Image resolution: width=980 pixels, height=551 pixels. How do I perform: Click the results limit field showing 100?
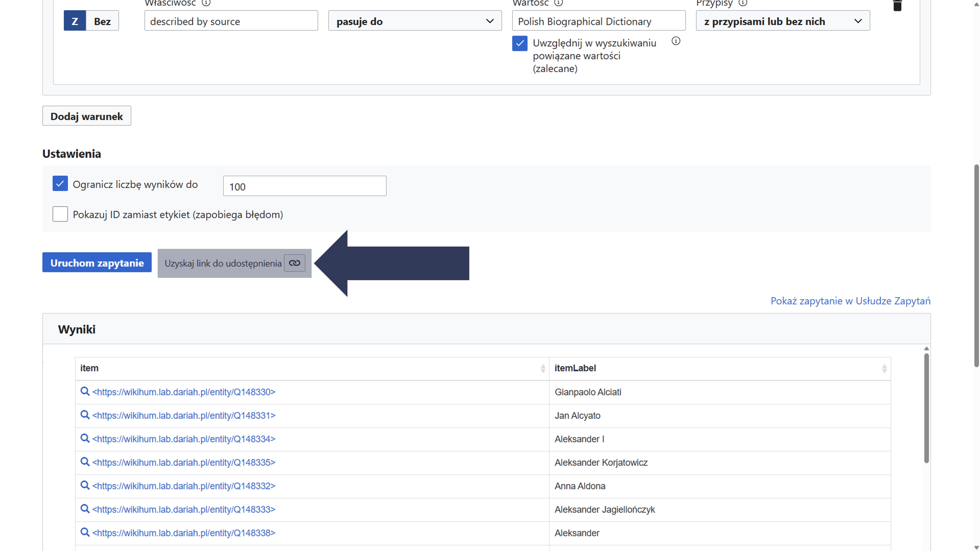pyautogui.click(x=304, y=186)
